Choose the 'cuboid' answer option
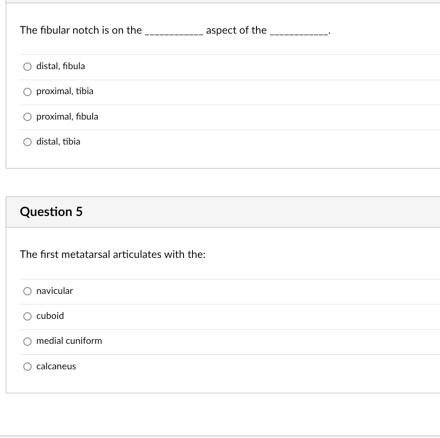This screenshot has height=438, width=440. [27, 316]
